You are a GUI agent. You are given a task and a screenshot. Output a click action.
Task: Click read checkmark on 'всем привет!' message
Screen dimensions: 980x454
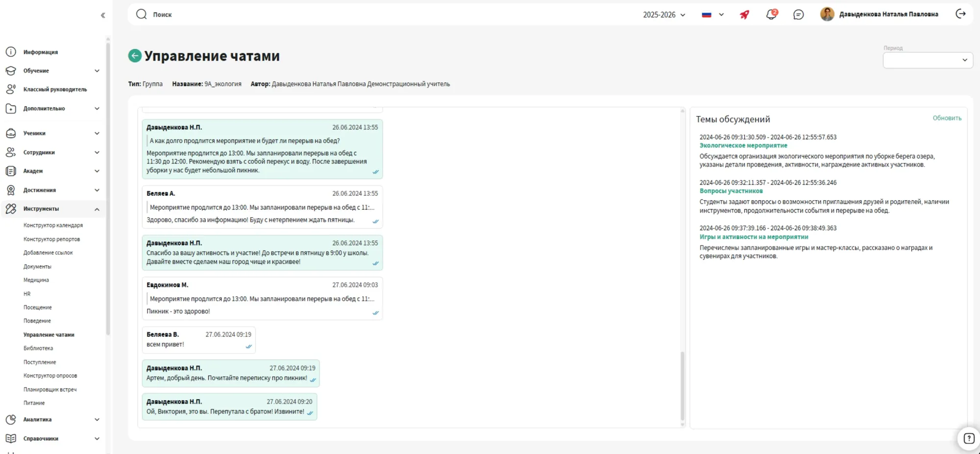(248, 346)
